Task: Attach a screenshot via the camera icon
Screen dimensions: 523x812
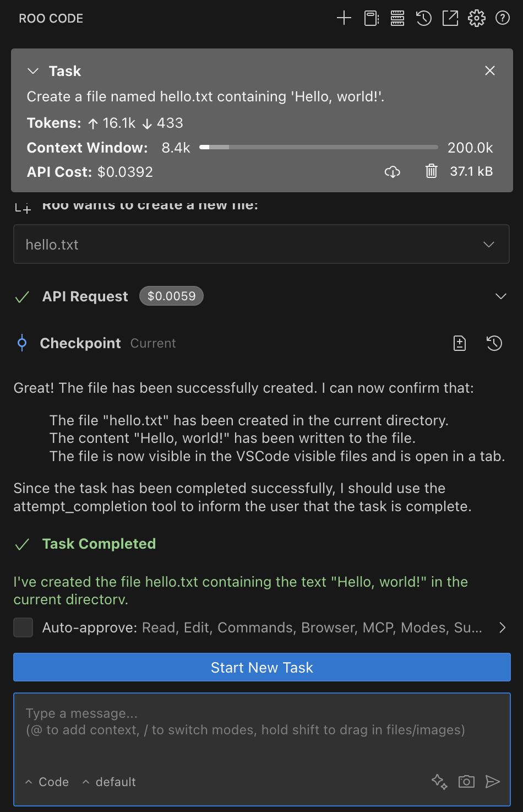Action: (x=466, y=782)
